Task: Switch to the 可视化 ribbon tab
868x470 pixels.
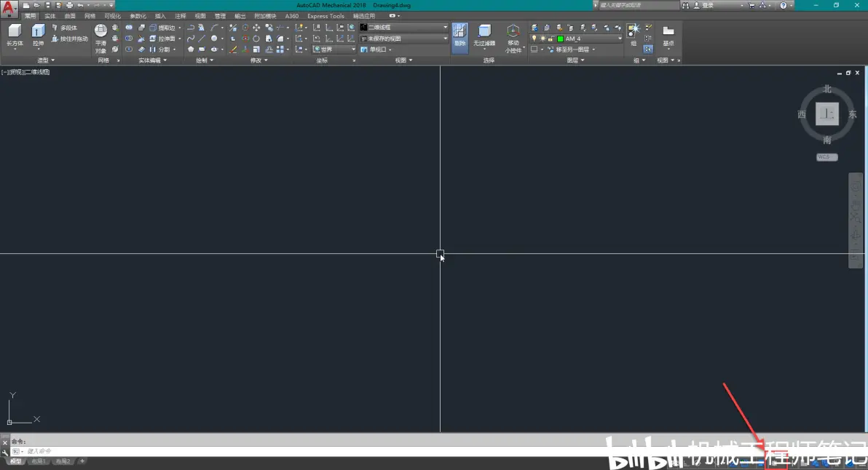Action: 112,16
